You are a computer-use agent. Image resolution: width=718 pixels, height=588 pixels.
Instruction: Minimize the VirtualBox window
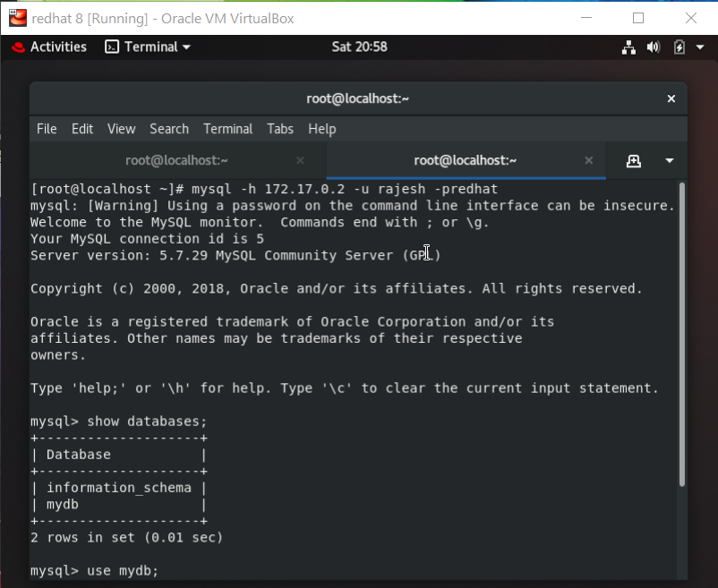(x=586, y=18)
